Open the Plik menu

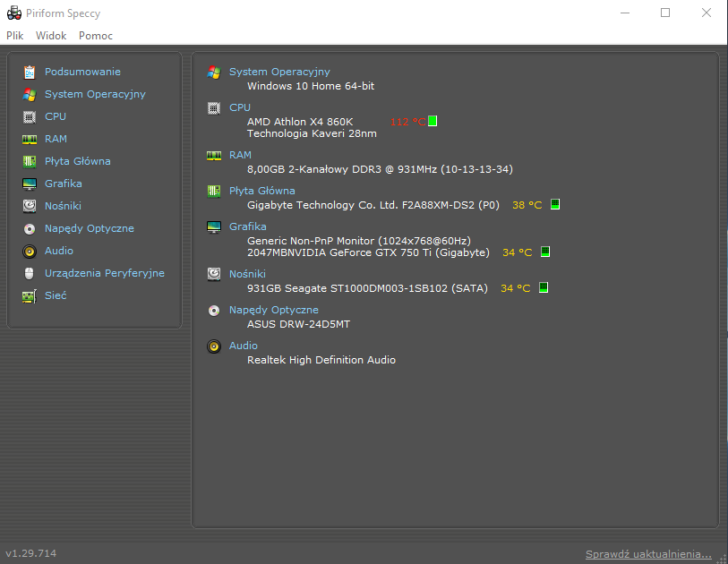tap(15, 36)
